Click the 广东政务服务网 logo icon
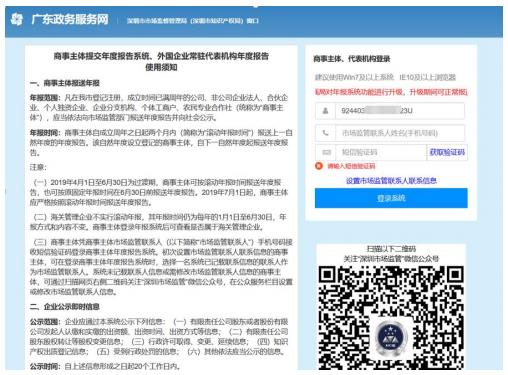This screenshot has height=375, width=508. pos(17,19)
